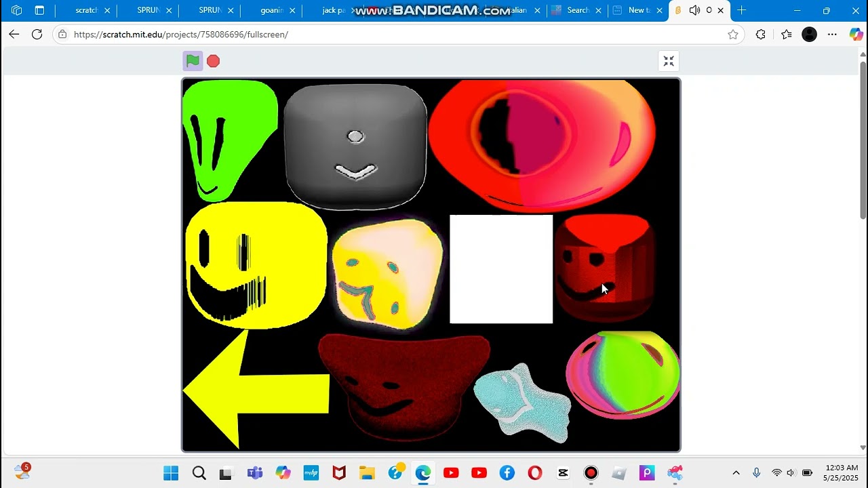Open Task View on the taskbar

(x=226, y=473)
